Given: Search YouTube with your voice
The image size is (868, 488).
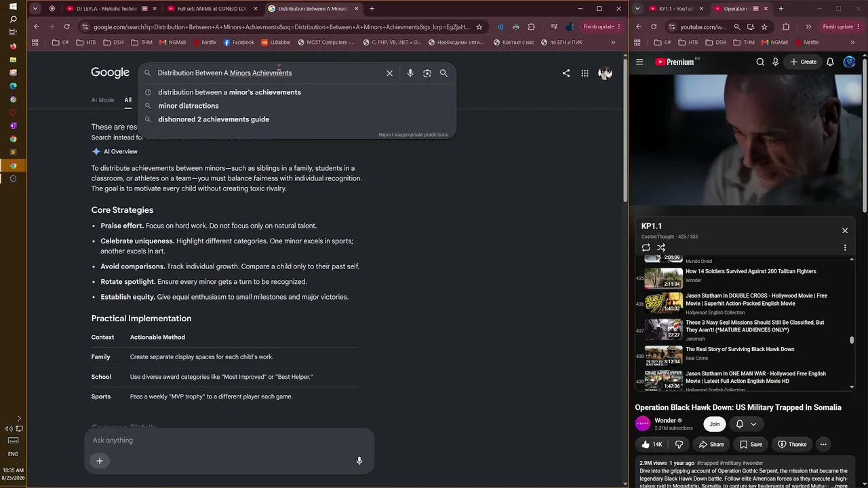Looking at the screenshot, I should pos(776,62).
